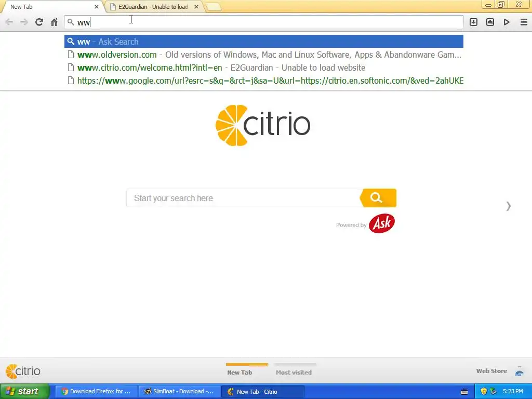Open the download manager icon

click(473, 22)
